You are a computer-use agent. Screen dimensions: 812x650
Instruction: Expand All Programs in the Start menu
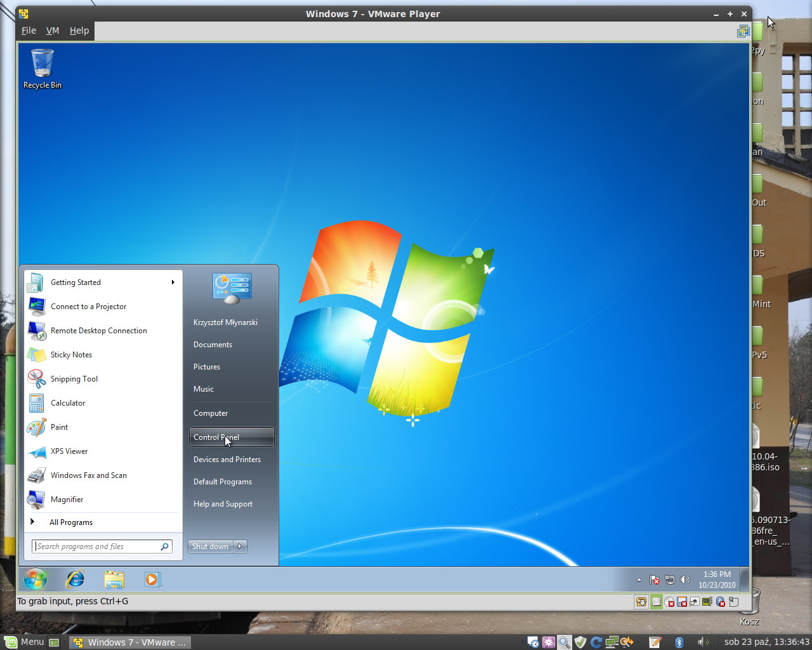pos(71,522)
